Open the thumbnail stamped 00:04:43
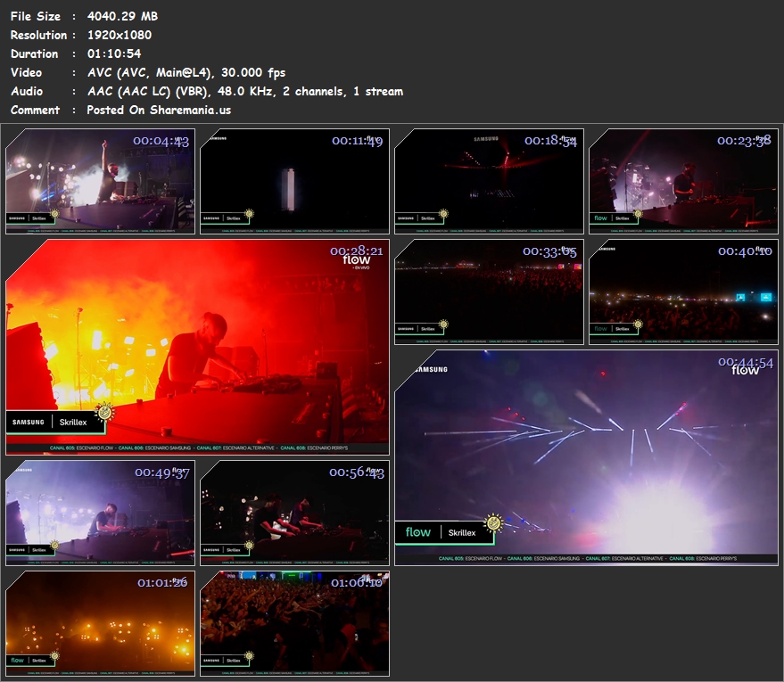The height and width of the screenshot is (682, 784). (x=100, y=181)
